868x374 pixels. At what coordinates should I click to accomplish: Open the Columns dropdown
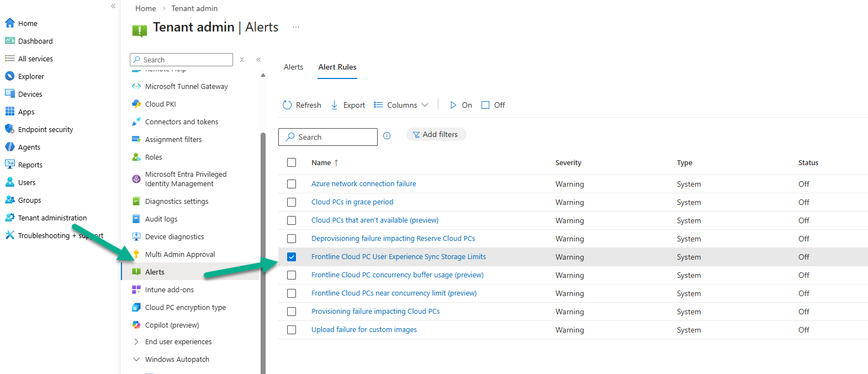[401, 105]
